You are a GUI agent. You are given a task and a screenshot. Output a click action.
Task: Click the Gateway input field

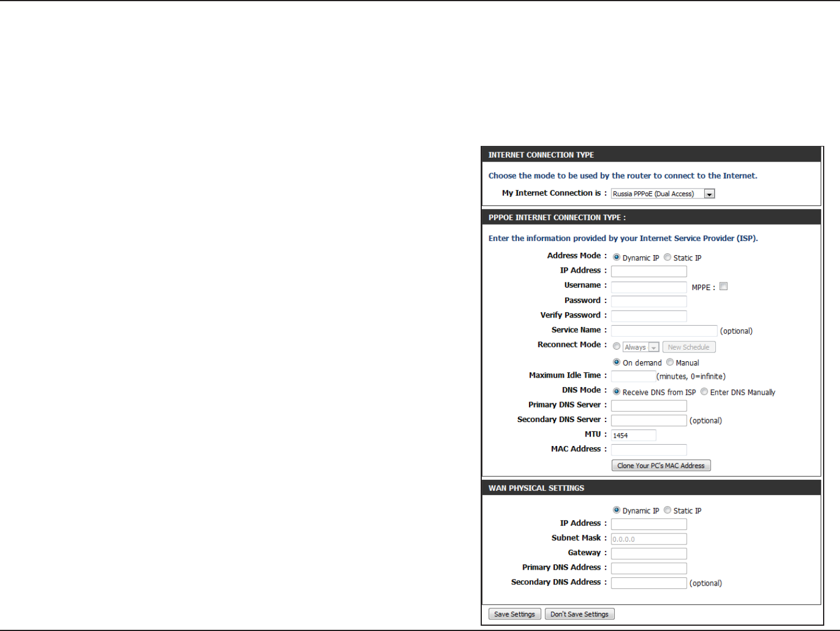649,554
